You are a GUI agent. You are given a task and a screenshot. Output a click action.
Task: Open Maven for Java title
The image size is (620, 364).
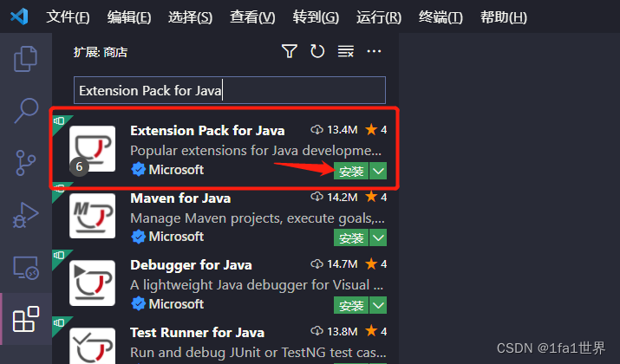(x=180, y=198)
